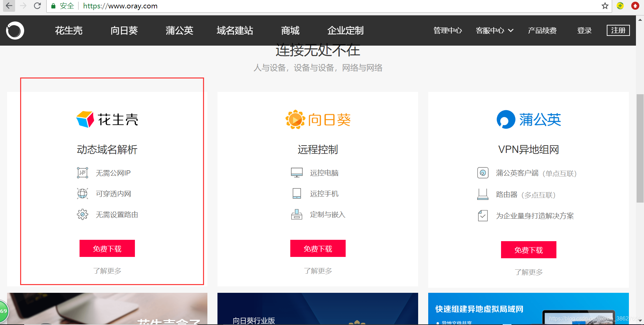Click the icon beside 定制与嵌入
644x325 pixels.
coord(297,214)
